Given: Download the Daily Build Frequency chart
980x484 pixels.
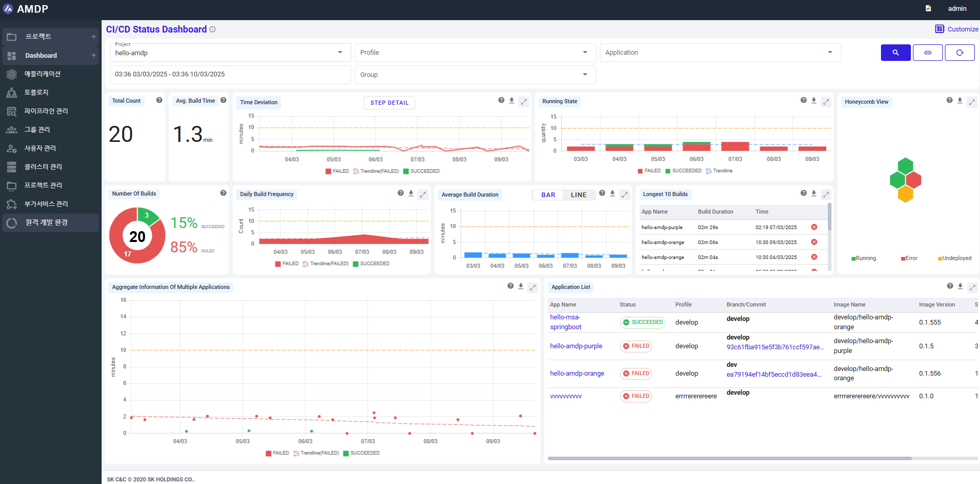Looking at the screenshot, I should [411, 193].
